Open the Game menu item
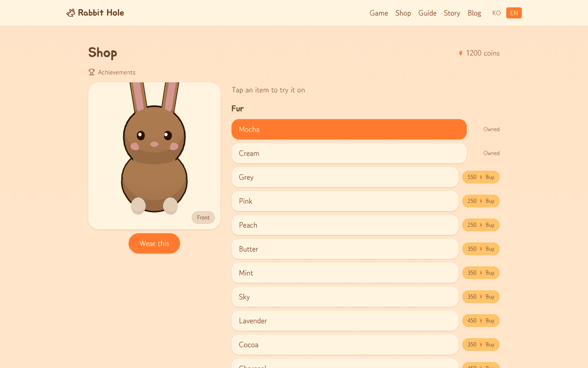The height and width of the screenshot is (368, 588). (x=379, y=13)
